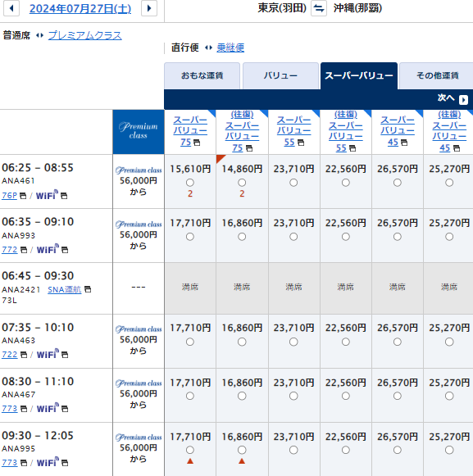
Task: Open 722 aircraft info for ANA463
Action: (10, 355)
